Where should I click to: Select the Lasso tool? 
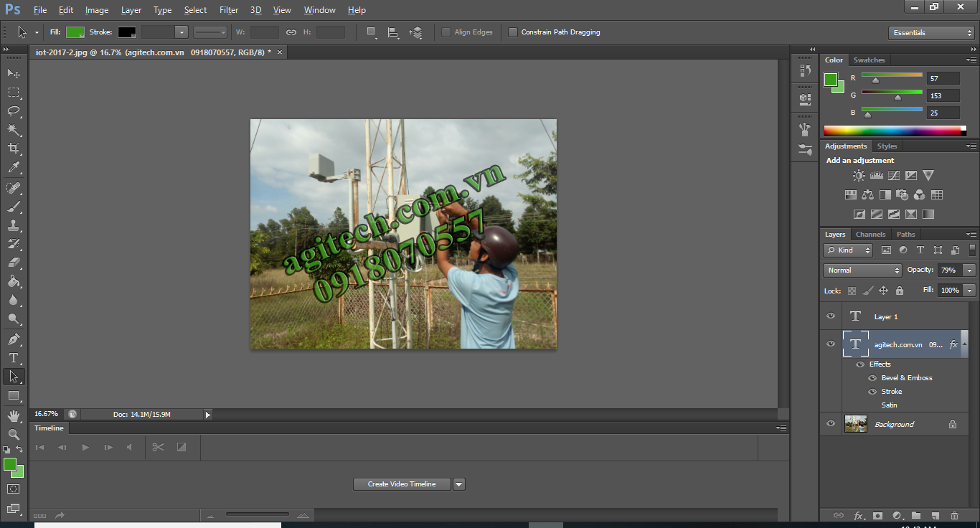tap(14, 110)
